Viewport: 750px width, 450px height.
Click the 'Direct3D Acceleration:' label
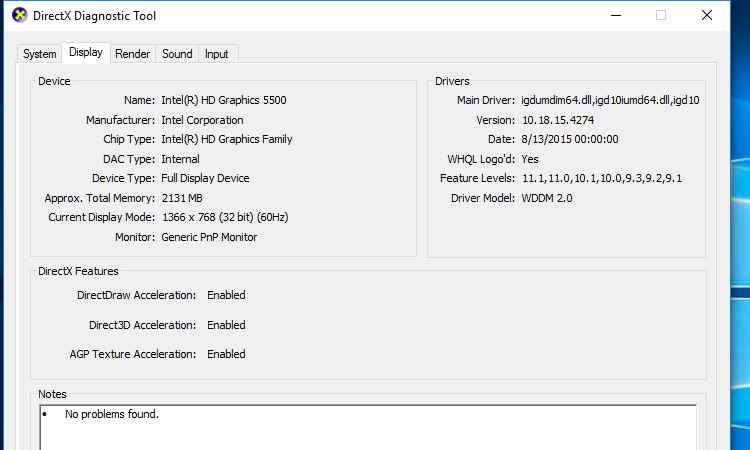pos(143,325)
